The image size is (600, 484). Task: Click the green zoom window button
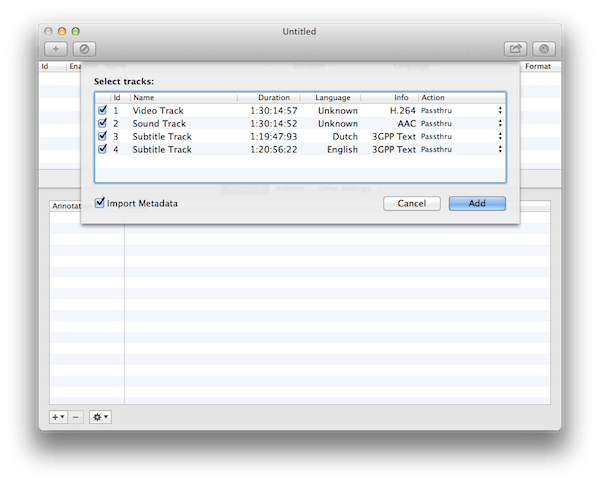(76, 31)
